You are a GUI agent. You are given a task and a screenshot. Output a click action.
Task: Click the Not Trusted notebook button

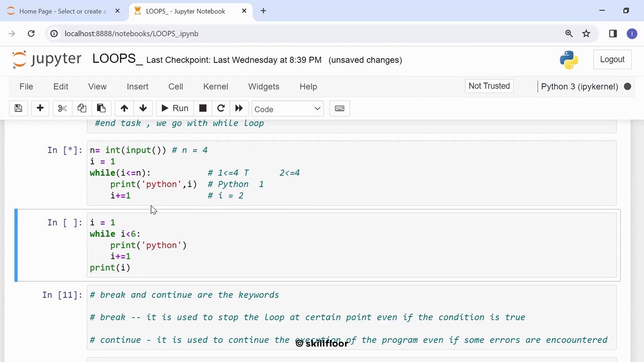coord(489,86)
